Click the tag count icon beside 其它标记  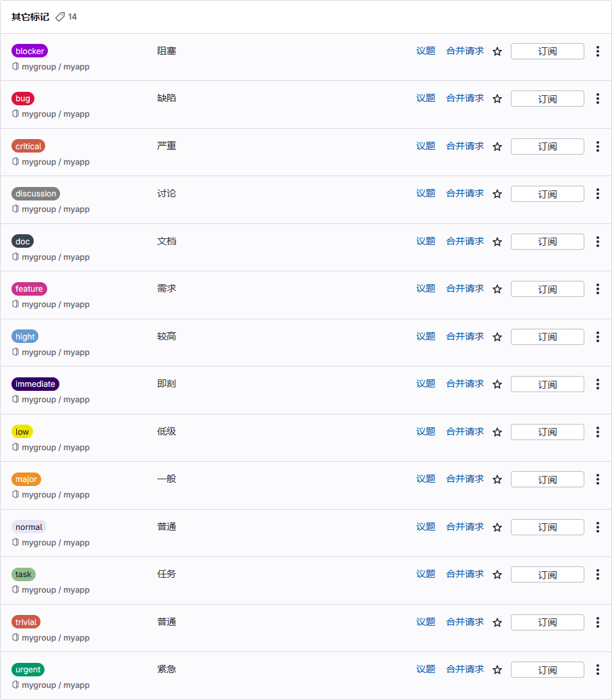tap(60, 17)
